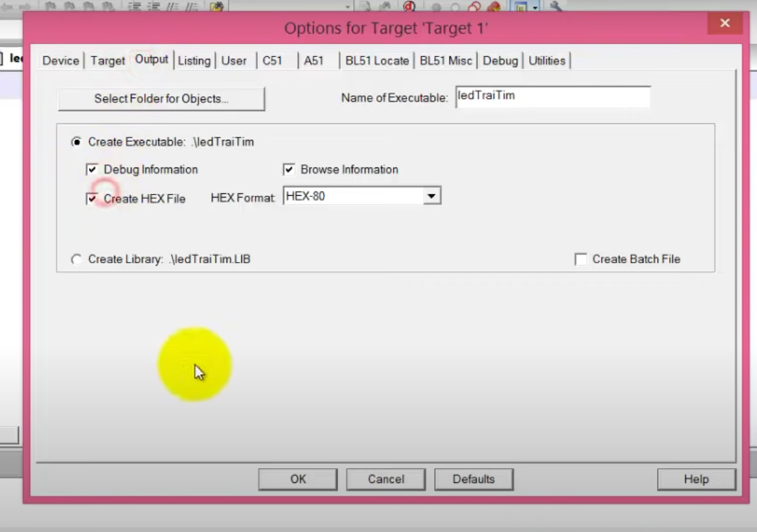Expand the HEX Format dropdown
The image size is (757, 532).
pyautogui.click(x=431, y=196)
